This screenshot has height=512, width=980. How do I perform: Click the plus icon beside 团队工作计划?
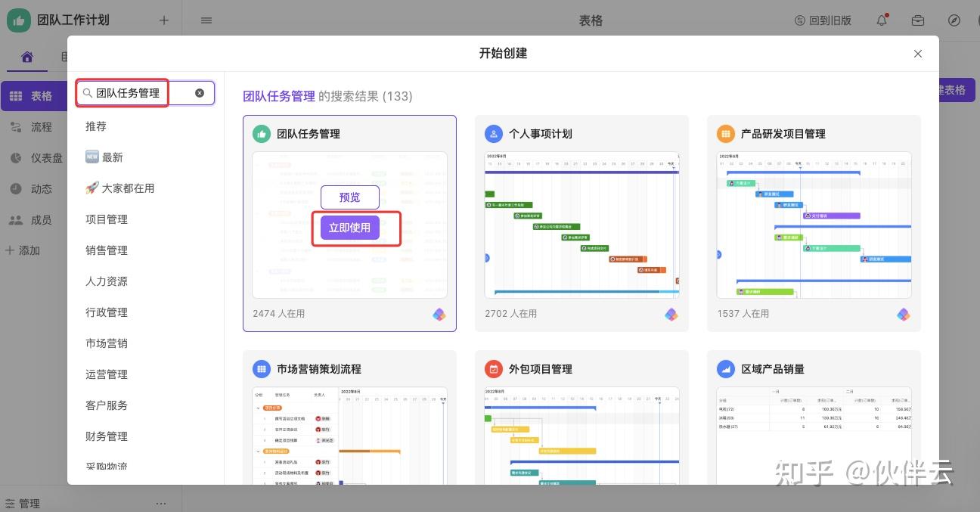coord(164,20)
